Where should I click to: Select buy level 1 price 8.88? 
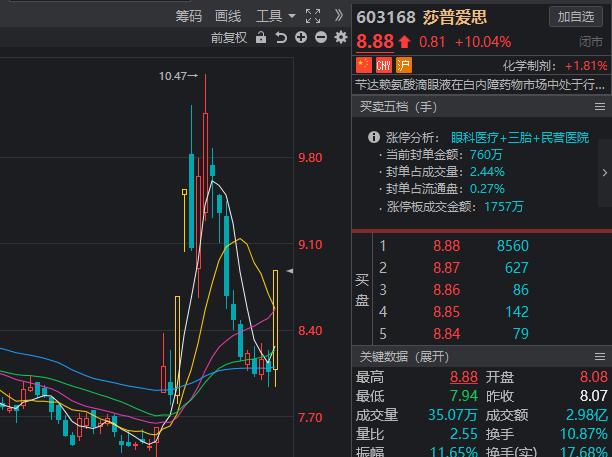(x=447, y=246)
